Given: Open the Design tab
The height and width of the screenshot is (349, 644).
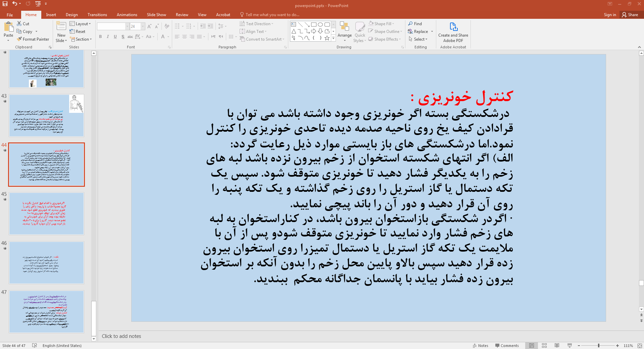Looking at the screenshot, I should (x=71, y=15).
